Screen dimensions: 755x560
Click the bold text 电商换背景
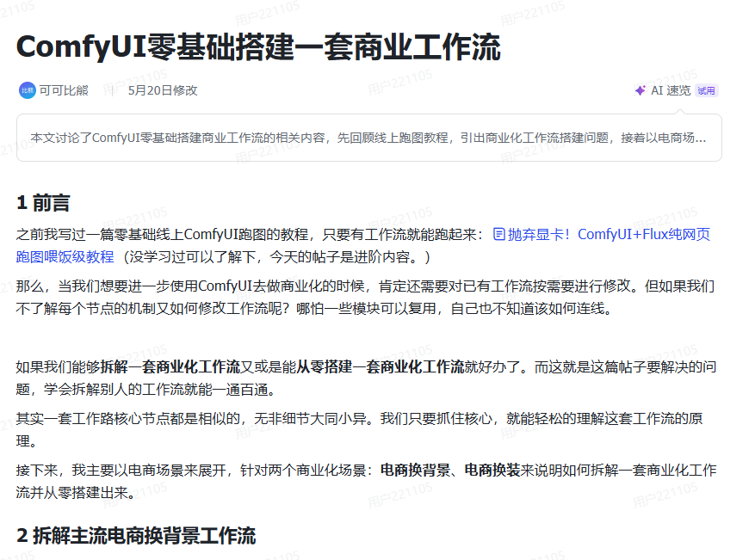point(415,470)
